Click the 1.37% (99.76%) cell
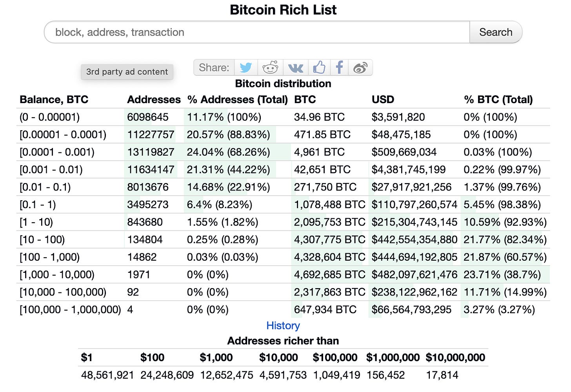Screen dimensions: 571x392 pos(502,187)
